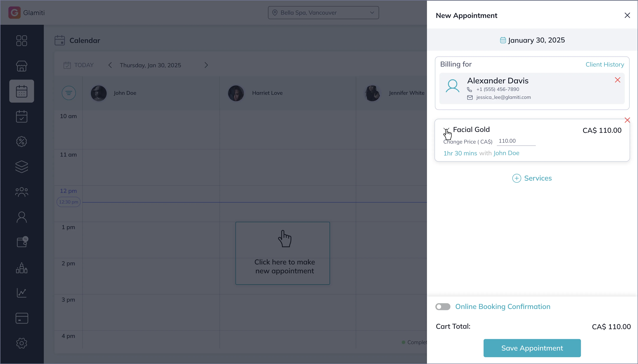Go to next day with right chevron

click(206, 65)
